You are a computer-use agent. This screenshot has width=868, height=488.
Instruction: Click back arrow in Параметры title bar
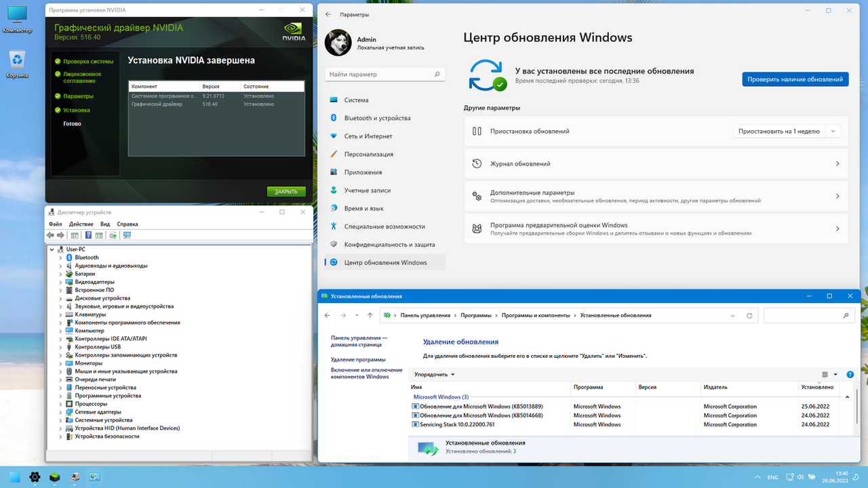click(x=328, y=14)
